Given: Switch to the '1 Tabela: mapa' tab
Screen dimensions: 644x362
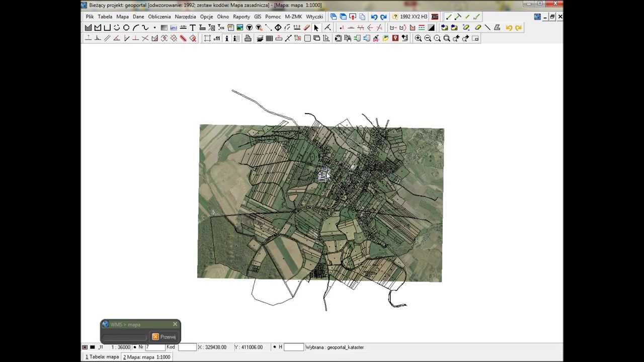Looking at the screenshot, I should (102, 357).
